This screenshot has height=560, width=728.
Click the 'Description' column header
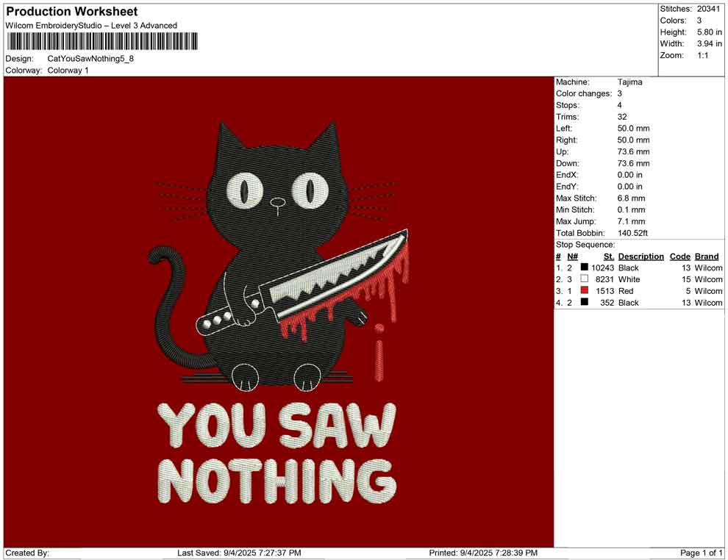click(x=640, y=256)
